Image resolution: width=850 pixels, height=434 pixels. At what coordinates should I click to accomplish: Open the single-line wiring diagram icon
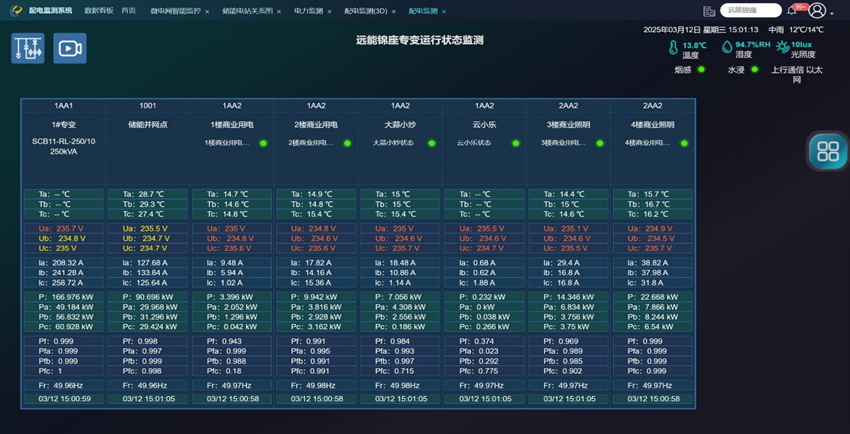click(x=28, y=48)
